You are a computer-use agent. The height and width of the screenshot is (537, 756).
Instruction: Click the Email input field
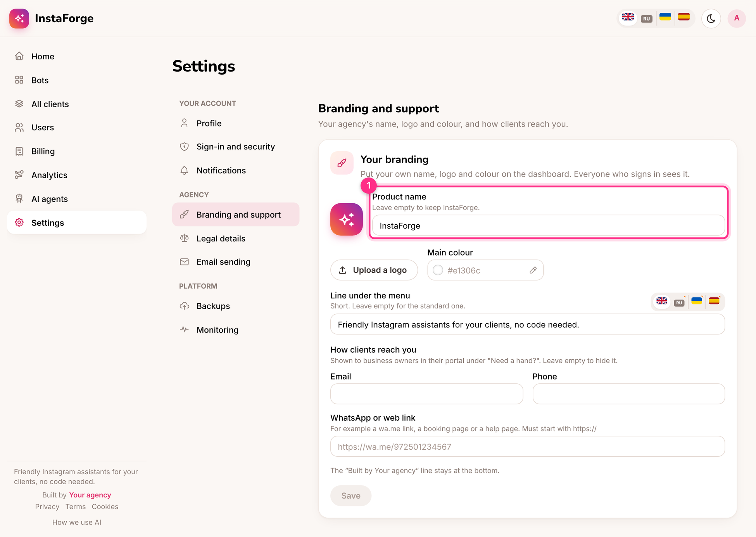point(426,394)
